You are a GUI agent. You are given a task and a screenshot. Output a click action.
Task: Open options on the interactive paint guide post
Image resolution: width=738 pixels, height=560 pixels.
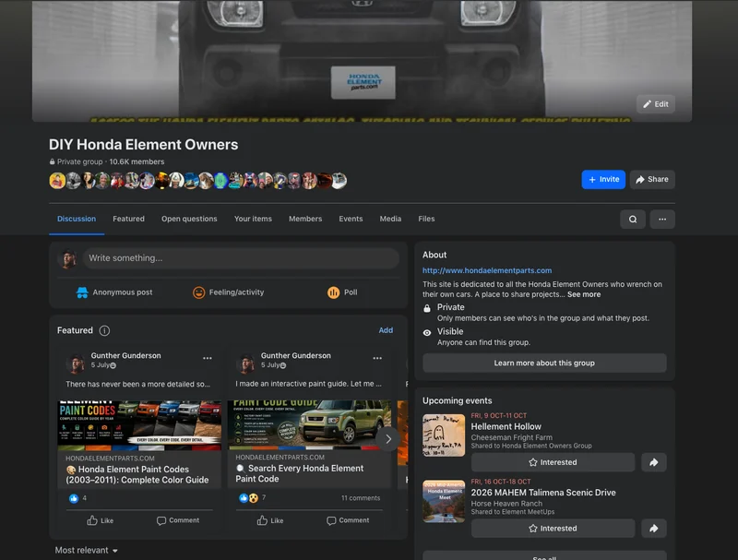point(377,358)
